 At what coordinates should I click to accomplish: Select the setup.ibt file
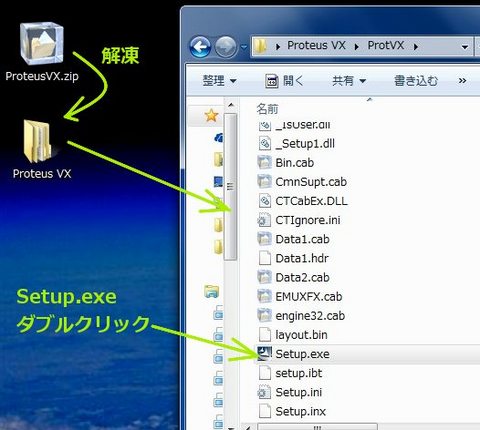[x=299, y=373]
